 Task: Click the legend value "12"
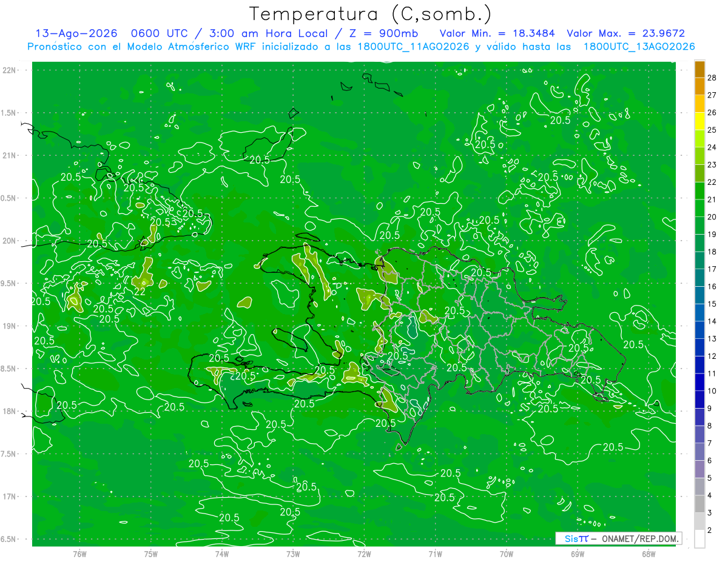(712, 356)
